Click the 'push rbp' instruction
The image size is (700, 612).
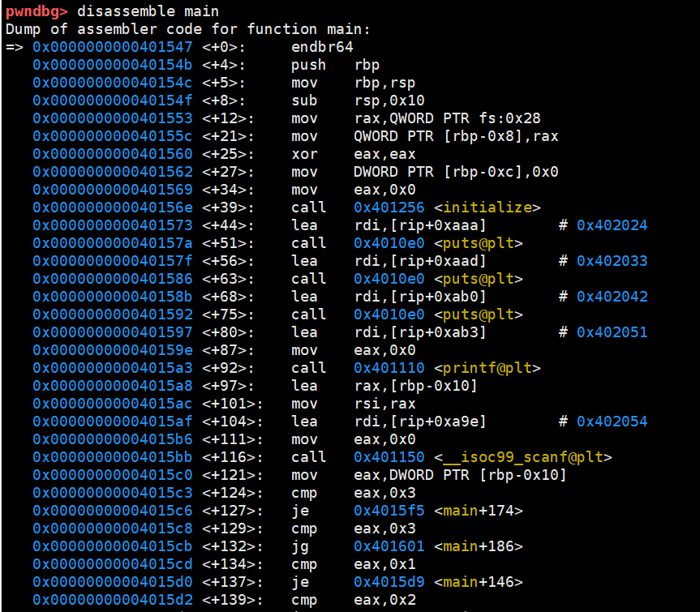pos(335,65)
